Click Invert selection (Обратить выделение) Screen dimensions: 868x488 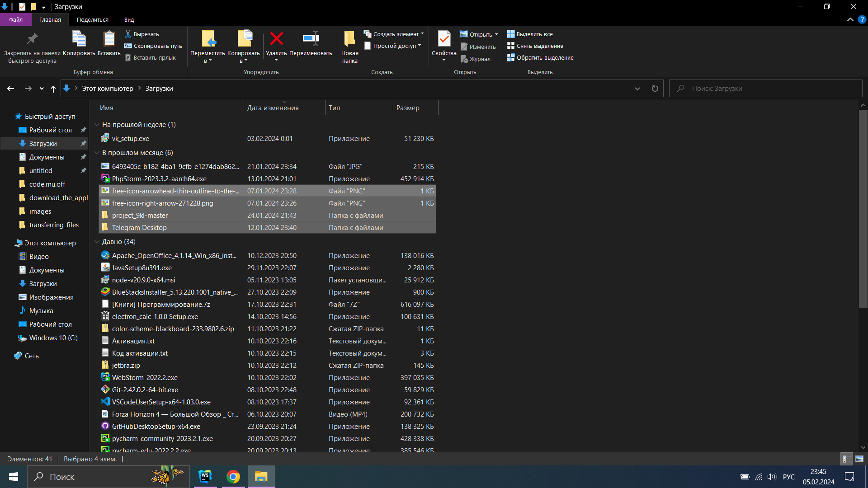540,58
